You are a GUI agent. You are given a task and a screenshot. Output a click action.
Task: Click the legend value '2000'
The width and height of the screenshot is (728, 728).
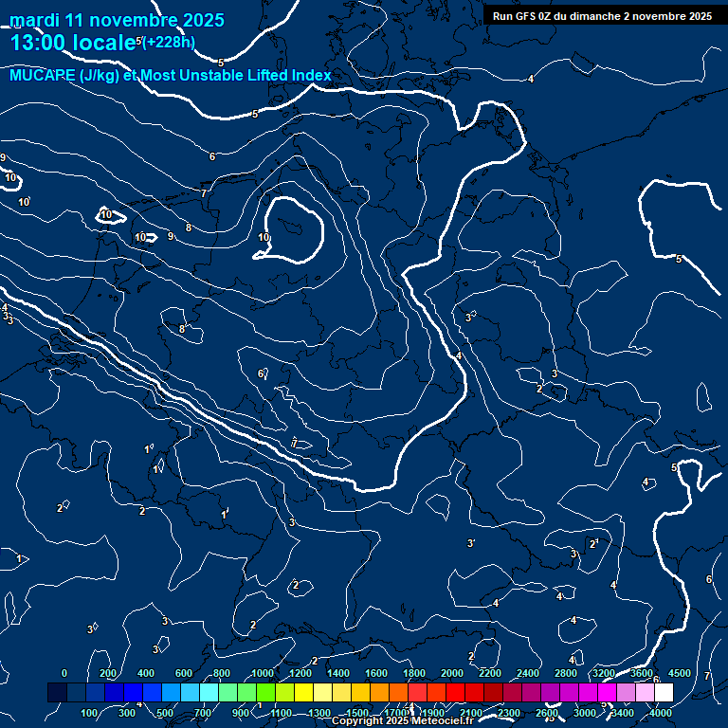tap(452, 673)
